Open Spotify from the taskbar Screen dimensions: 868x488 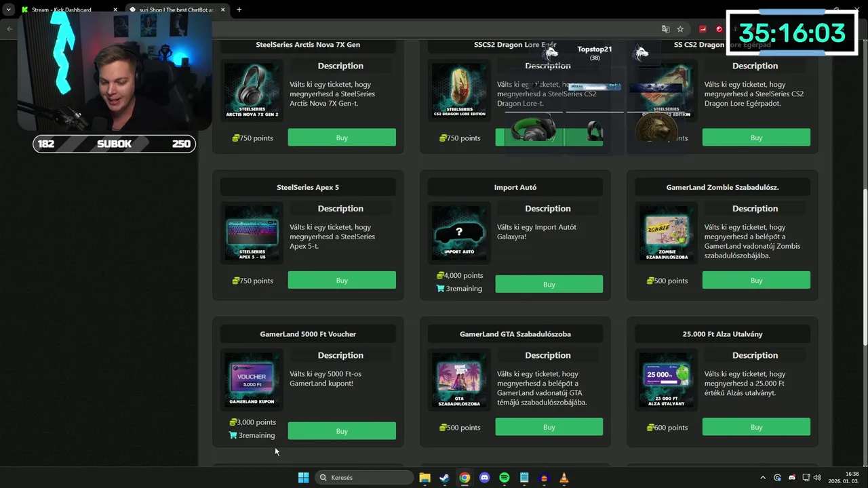(x=505, y=477)
